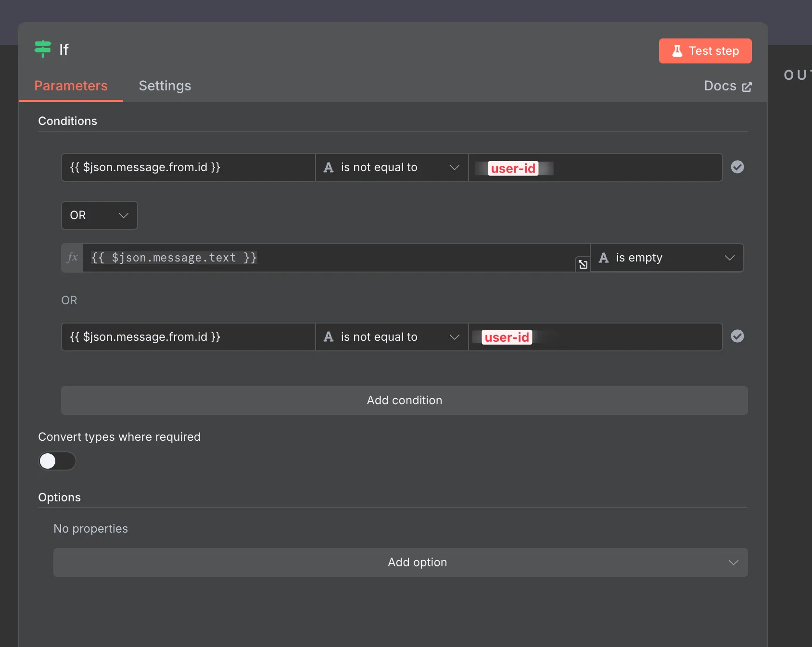Open the Add option dropdown
Image resolution: width=812 pixels, height=647 pixels.
[401, 562]
